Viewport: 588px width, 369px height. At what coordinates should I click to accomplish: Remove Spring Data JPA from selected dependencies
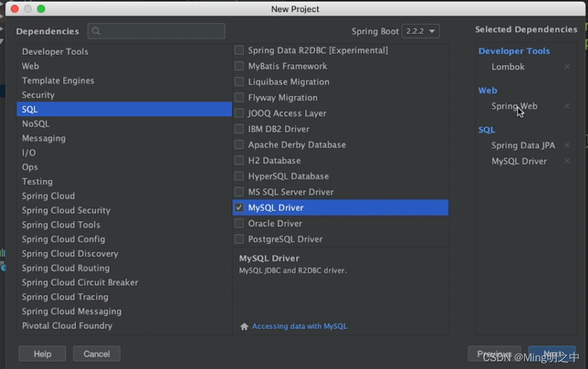[x=567, y=145]
